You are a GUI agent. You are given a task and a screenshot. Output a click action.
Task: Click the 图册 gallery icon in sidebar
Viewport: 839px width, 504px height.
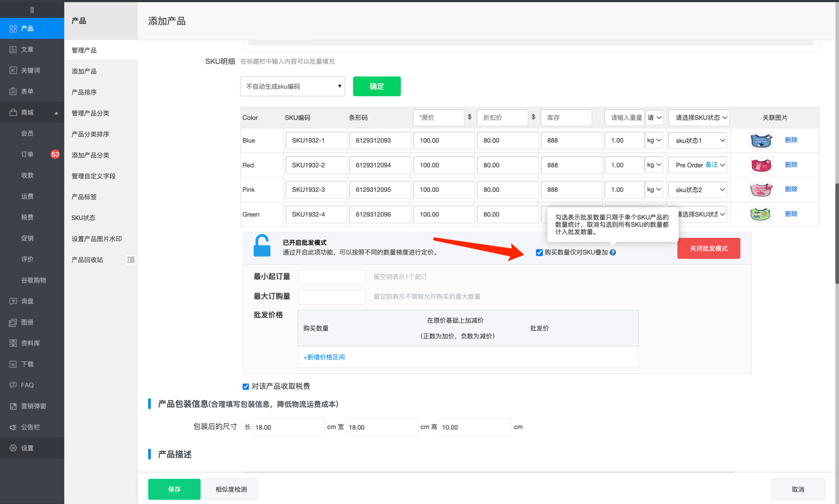(x=13, y=322)
